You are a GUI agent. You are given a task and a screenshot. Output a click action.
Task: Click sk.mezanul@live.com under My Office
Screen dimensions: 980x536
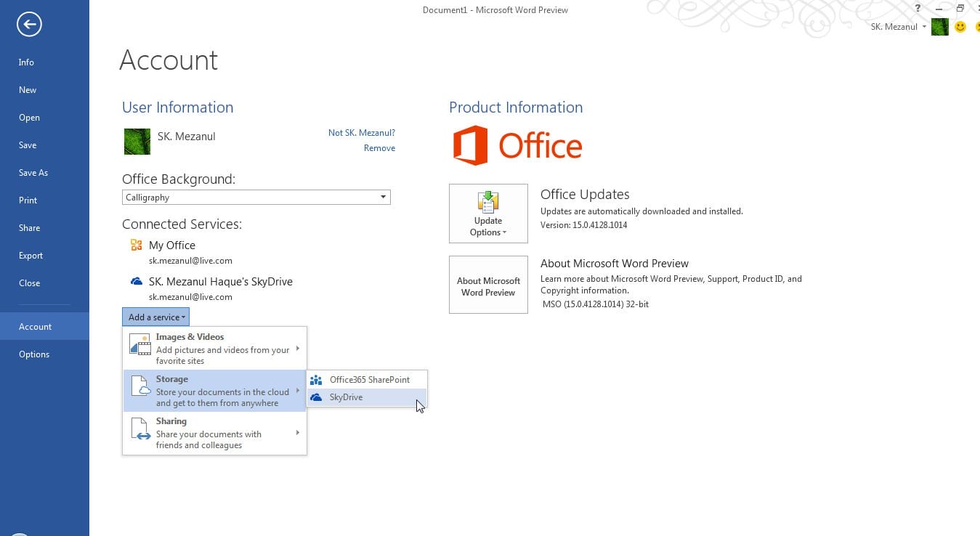[x=190, y=261]
